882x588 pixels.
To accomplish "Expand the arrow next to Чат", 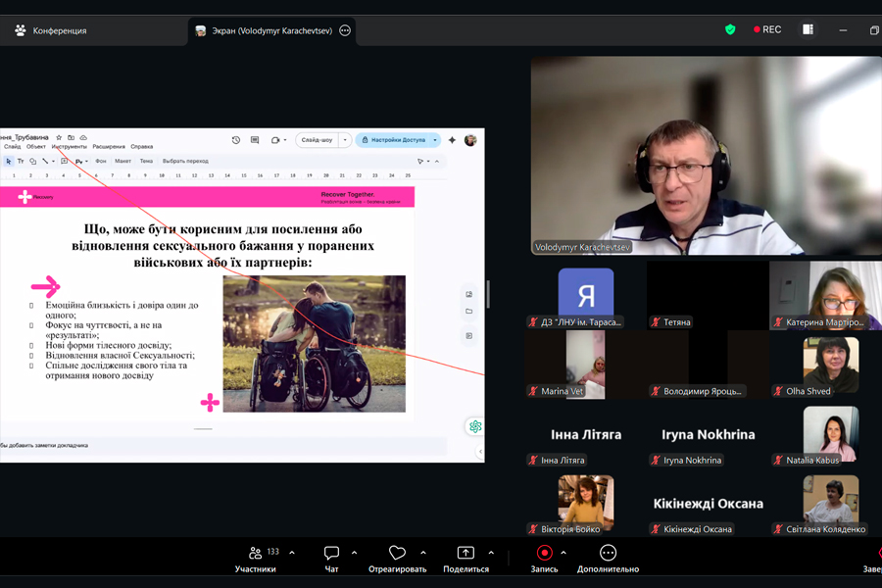I will [x=354, y=553].
